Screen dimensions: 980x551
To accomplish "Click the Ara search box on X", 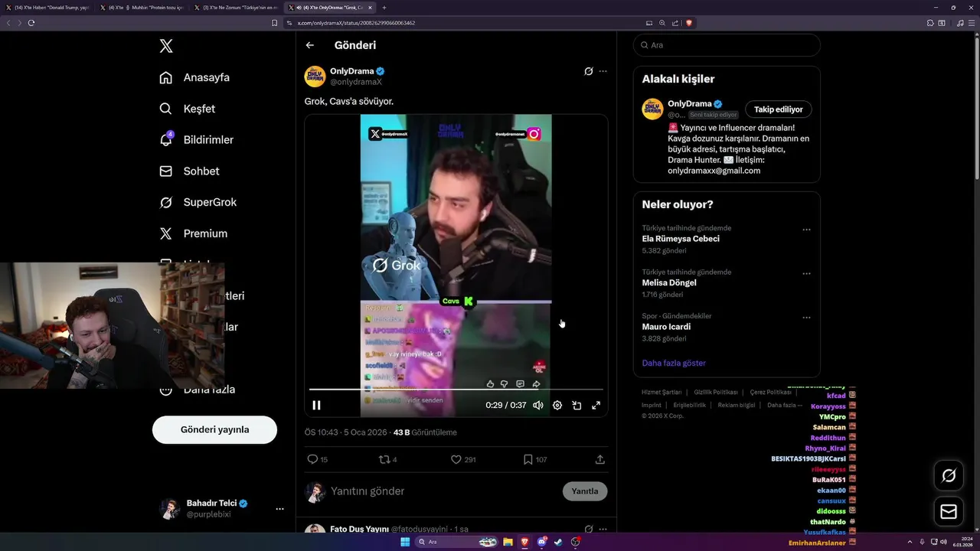I will pos(727,45).
